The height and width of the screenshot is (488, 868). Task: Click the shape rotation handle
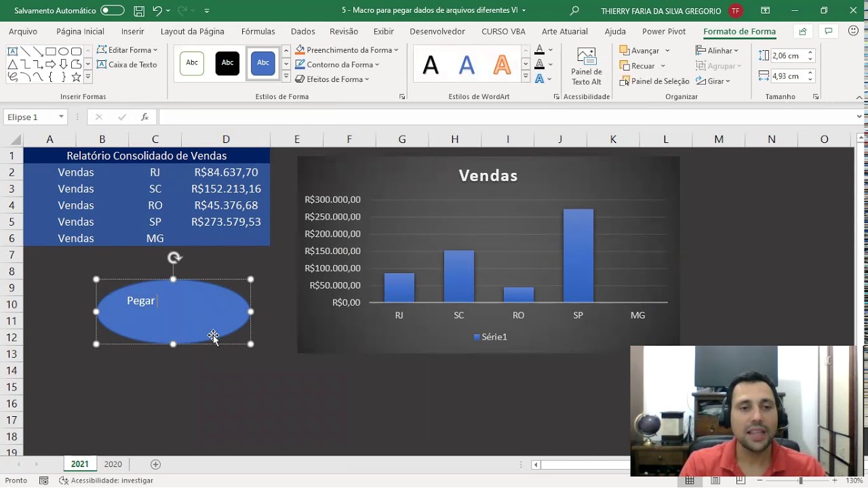click(x=174, y=258)
